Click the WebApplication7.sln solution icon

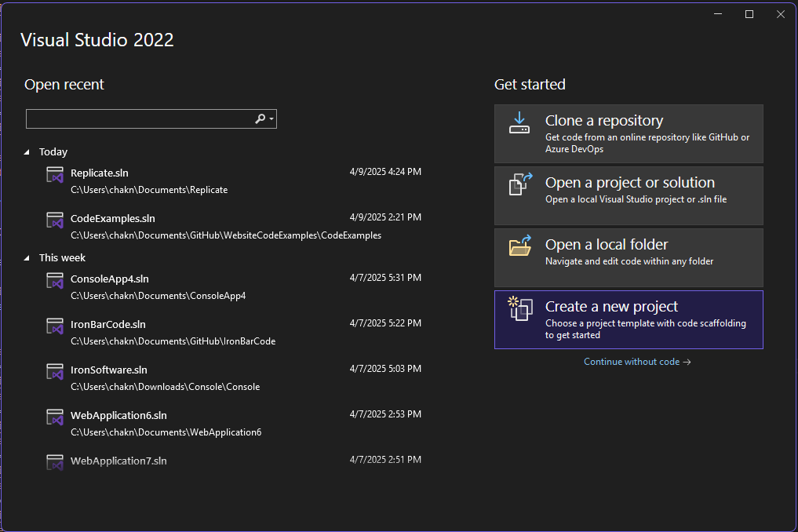(x=55, y=462)
